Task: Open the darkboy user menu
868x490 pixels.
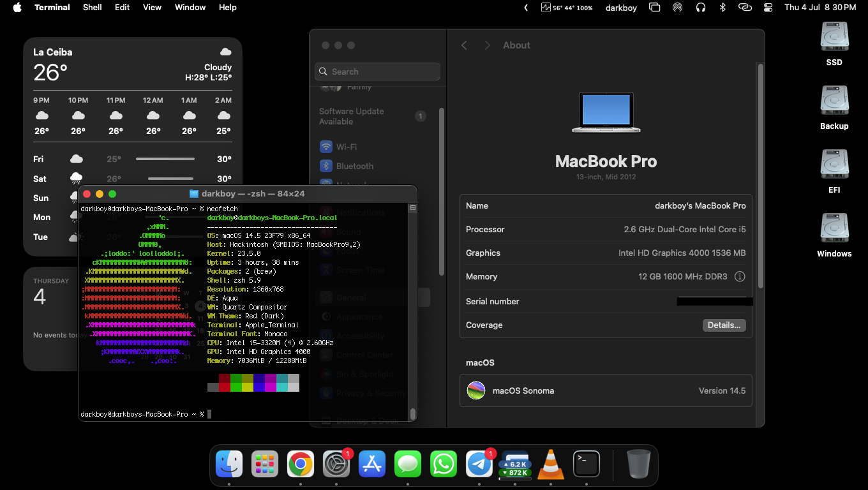Action: coord(621,8)
